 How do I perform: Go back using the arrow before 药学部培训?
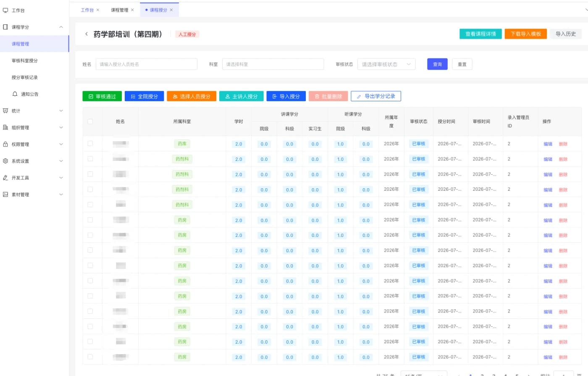(87, 34)
